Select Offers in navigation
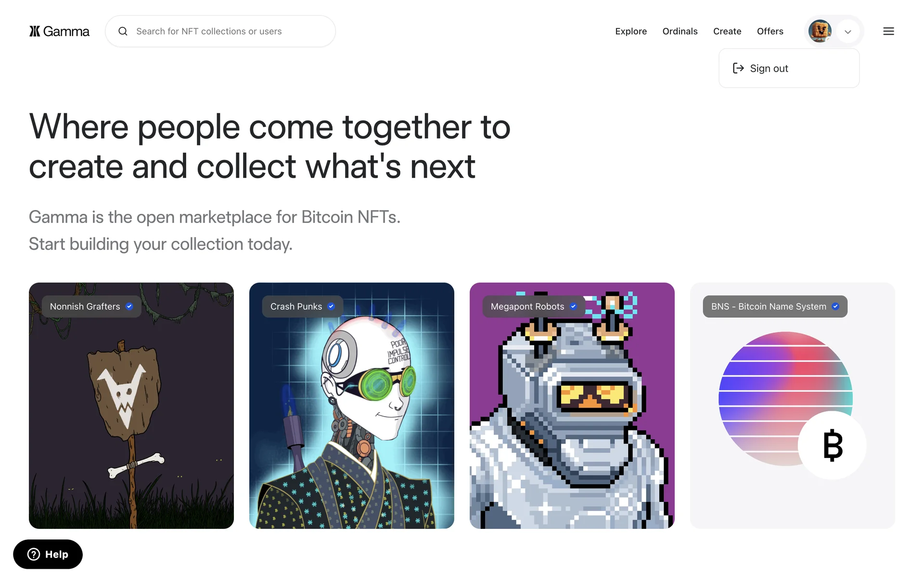Image resolution: width=924 pixels, height=578 pixels. (x=770, y=31)
